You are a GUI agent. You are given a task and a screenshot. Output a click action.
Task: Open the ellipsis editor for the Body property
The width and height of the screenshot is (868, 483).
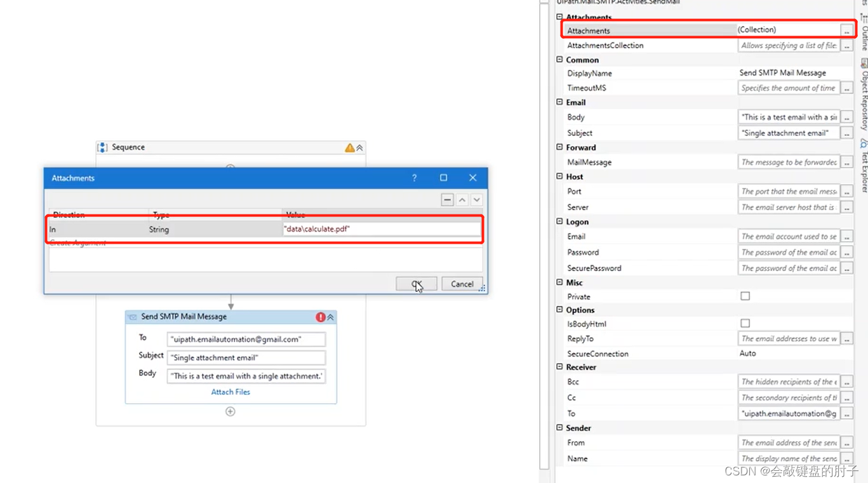[x=846, y=117]
